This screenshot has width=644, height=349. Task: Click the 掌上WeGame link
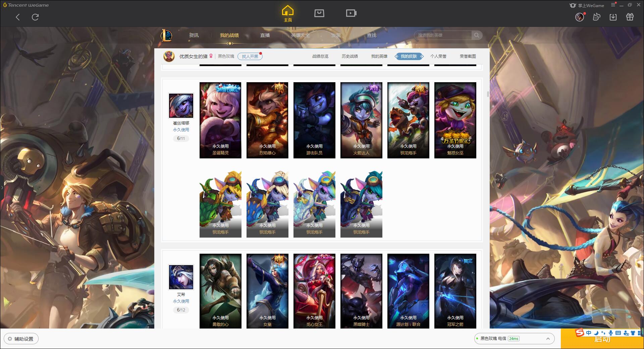click(587, 5)
